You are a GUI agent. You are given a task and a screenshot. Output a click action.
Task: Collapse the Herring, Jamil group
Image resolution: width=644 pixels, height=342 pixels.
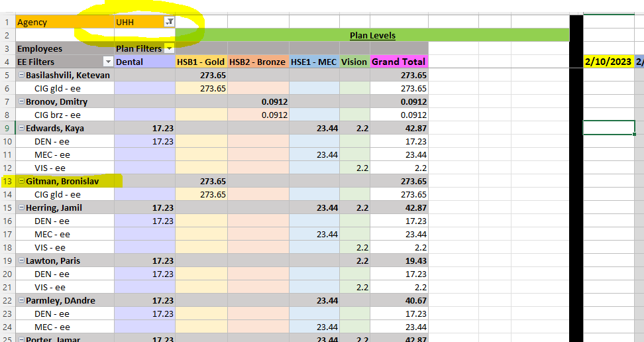coord(21,207)
